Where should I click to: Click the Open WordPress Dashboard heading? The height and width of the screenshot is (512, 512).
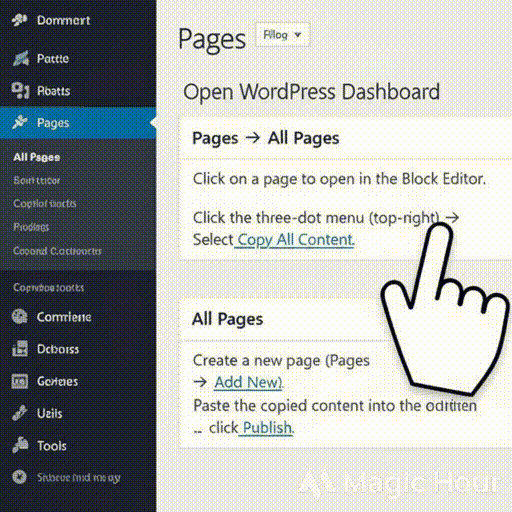tap(311, 92)
